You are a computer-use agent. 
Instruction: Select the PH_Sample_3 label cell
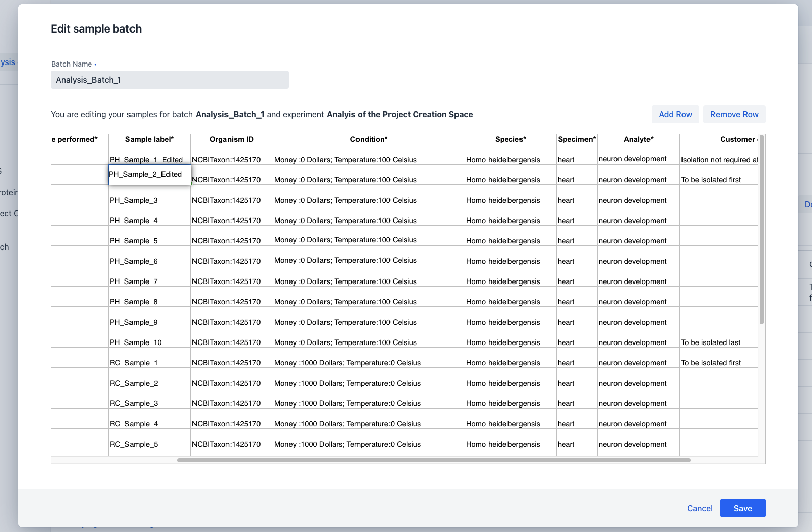coord(149,195)
